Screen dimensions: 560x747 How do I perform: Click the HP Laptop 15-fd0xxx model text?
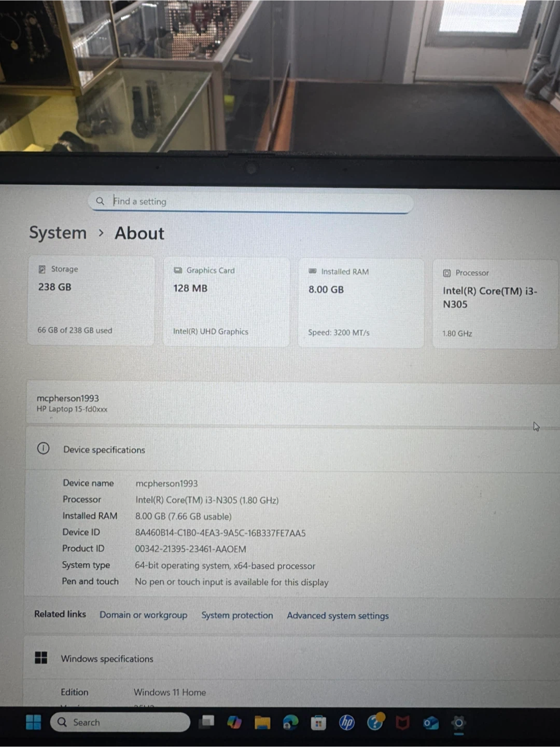point(72,409)
